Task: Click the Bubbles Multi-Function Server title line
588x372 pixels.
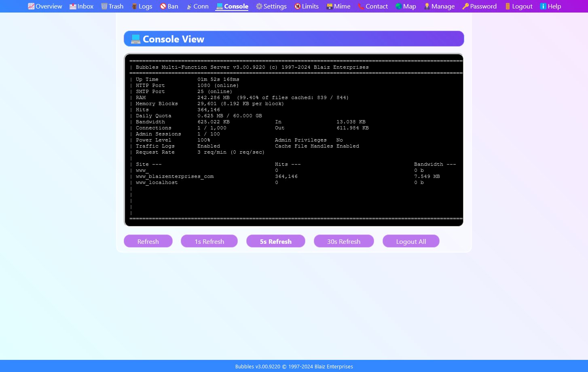Action: click(x=252, y=68)
